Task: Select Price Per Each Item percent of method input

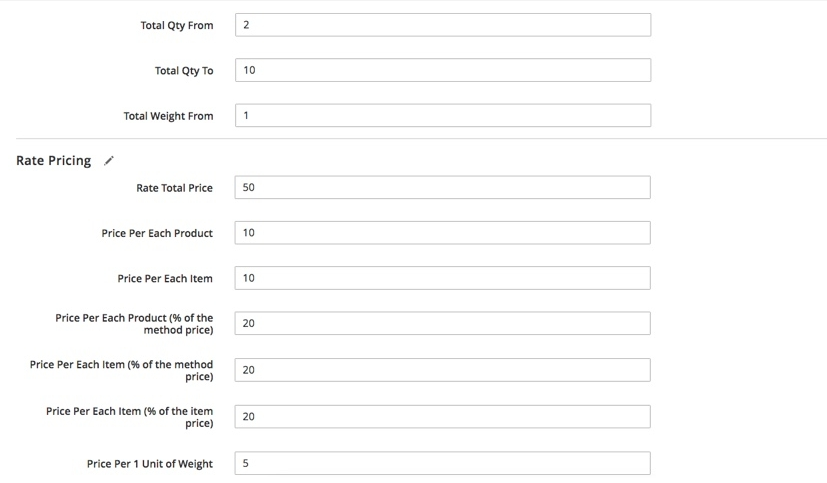Action: click(x=443, y=370)
